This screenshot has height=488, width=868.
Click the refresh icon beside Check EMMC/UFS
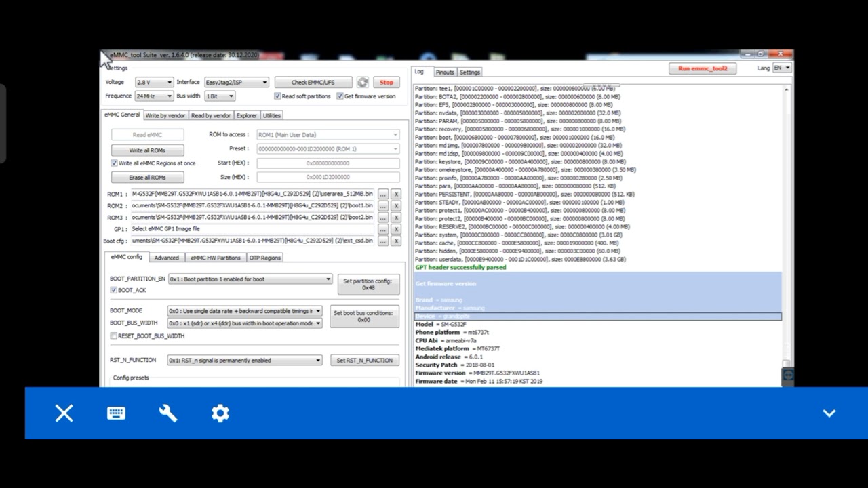[363, 83]
